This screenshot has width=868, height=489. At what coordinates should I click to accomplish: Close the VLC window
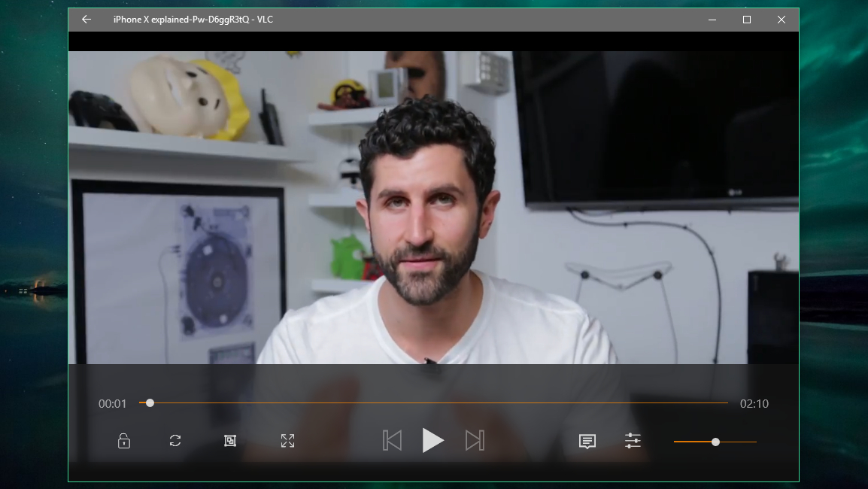click(781, 20)
